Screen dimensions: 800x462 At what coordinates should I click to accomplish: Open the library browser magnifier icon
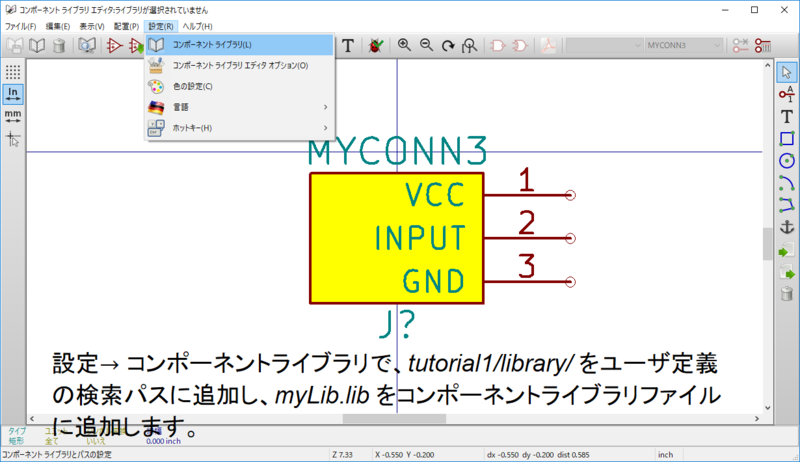pos(87,45)
